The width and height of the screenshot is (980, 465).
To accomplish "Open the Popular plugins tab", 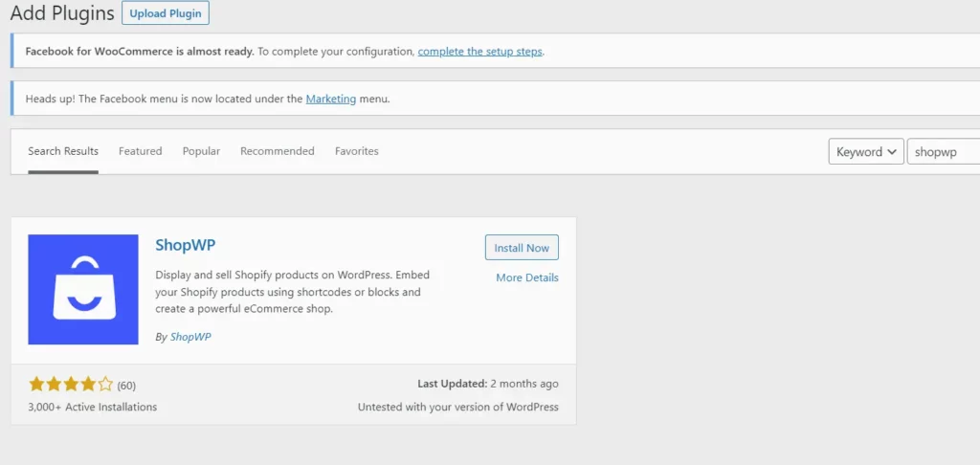I will click(x=201, y=151).
